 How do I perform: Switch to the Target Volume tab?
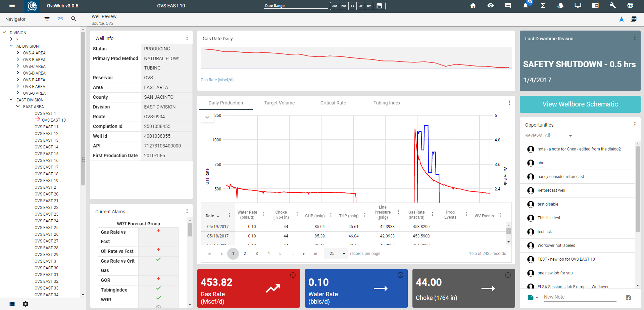click(279, 103)
